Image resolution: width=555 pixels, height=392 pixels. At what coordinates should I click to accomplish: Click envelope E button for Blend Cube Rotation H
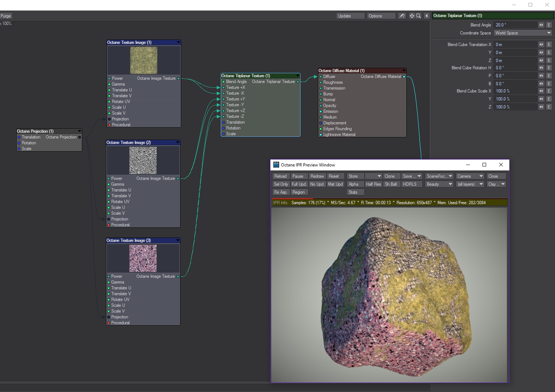click(549, 68)
